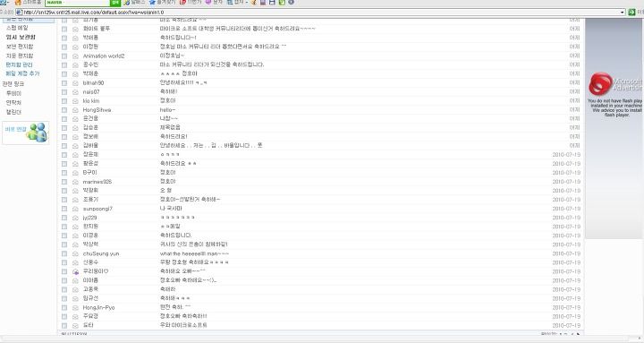Select the checkbox on the marines926 row
Screen dimensions: 644x343
pos(64,182)
